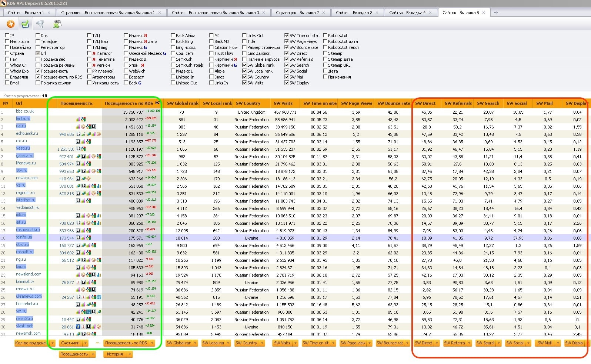Enable the ТИЦ checkbox

point(89,36)
